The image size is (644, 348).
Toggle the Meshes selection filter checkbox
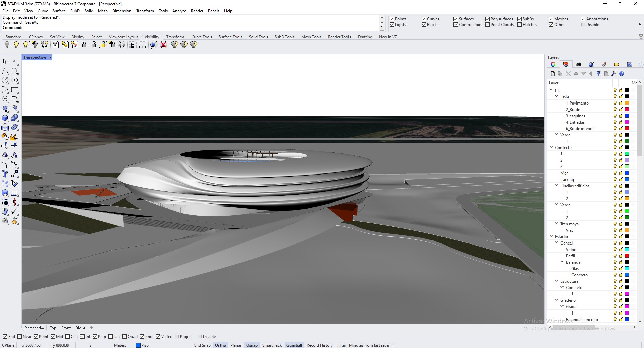[551, 19]
